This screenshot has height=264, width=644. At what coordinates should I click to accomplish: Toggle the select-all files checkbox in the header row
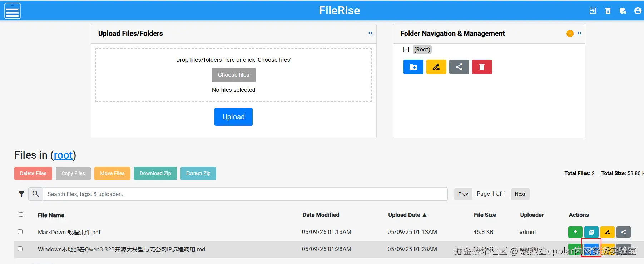pos(21,215)
